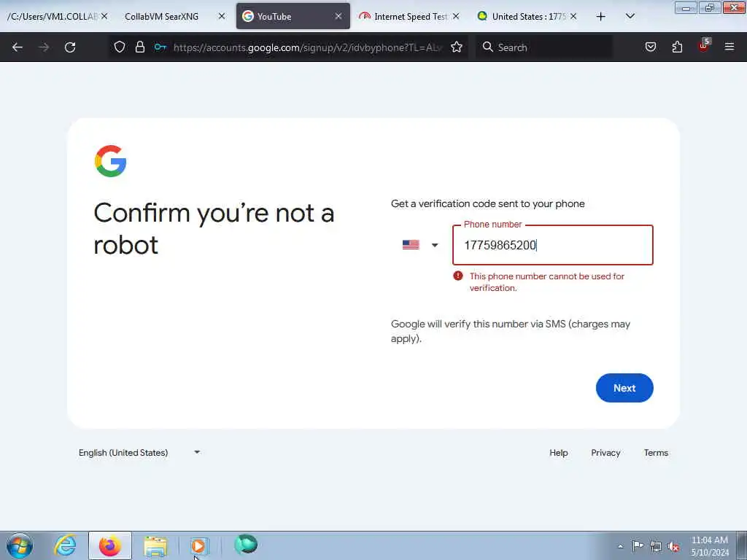View site security padlock info

[x=139, y=47]
